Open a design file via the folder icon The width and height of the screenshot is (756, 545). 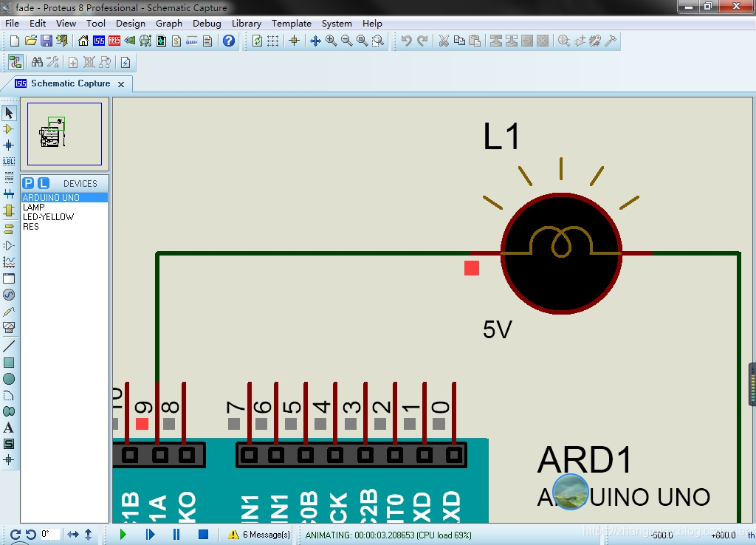click(30, 41)
